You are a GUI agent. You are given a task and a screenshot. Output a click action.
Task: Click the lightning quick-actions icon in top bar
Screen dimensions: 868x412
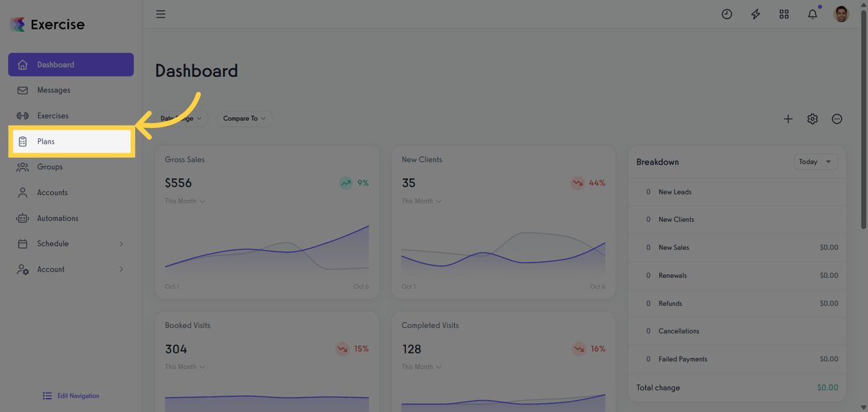pyautogui.click(x=755, y=13)
